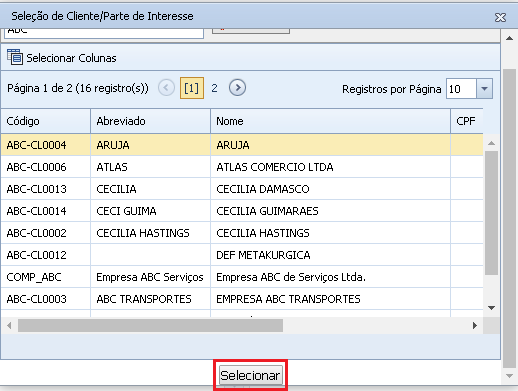
Task: Sort by the Código column header
Action: pos(46,121)
